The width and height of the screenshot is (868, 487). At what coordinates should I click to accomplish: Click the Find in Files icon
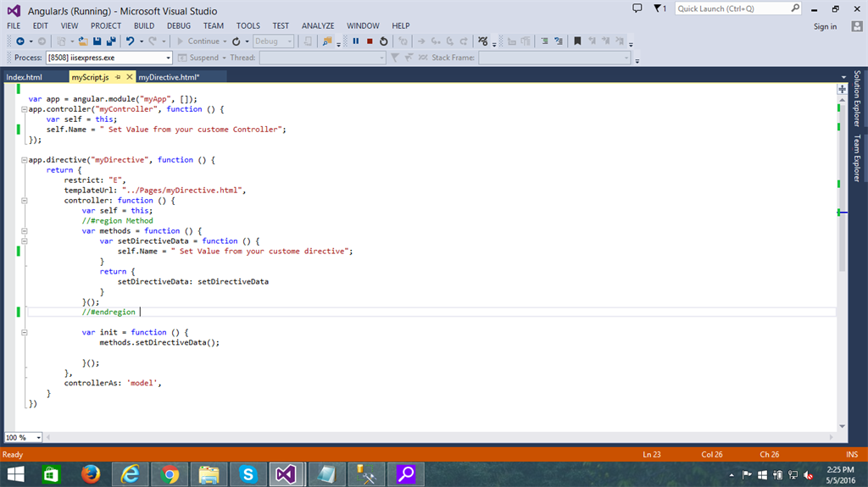(327, 42)
